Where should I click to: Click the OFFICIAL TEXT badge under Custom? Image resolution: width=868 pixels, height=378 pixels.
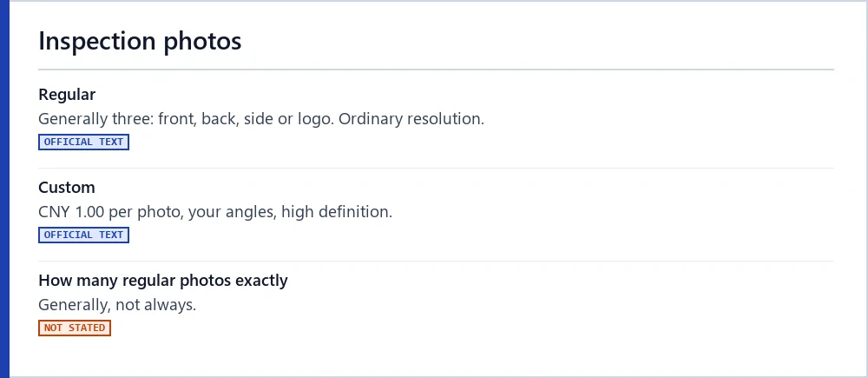click(83, 235)
